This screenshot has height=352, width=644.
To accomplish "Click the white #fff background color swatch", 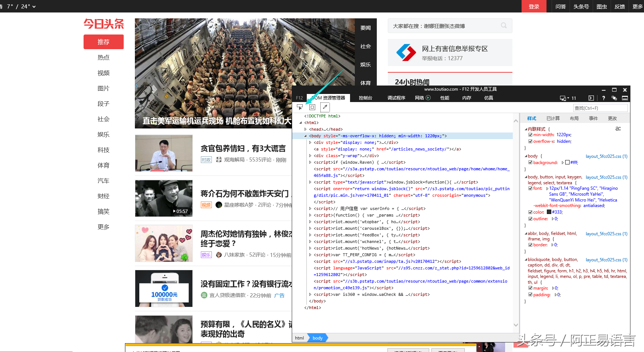I will tap(567, 163).
